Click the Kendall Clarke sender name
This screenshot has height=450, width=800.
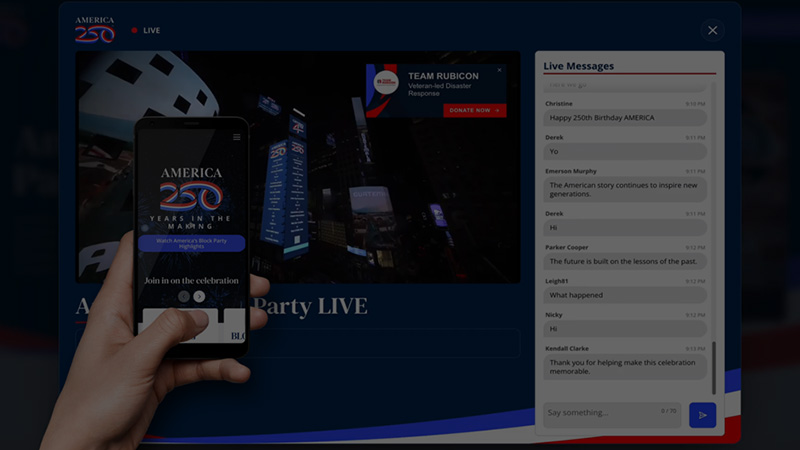coord(567,348)
